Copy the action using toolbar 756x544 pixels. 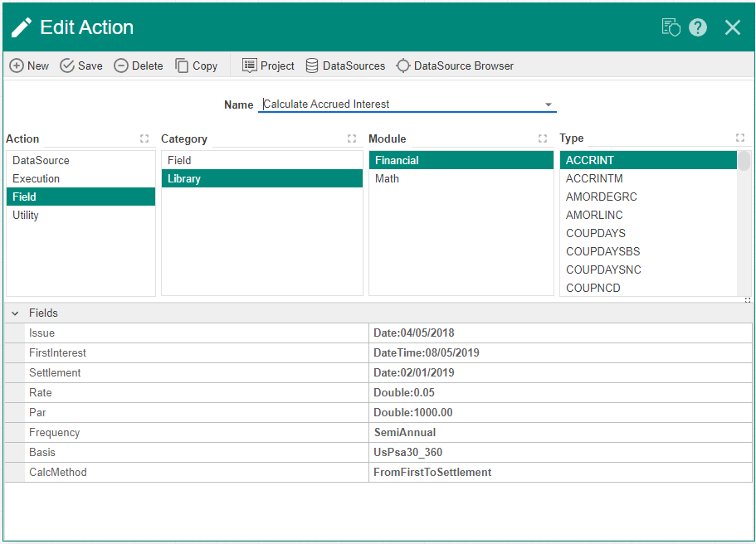(x=196, y=66)
